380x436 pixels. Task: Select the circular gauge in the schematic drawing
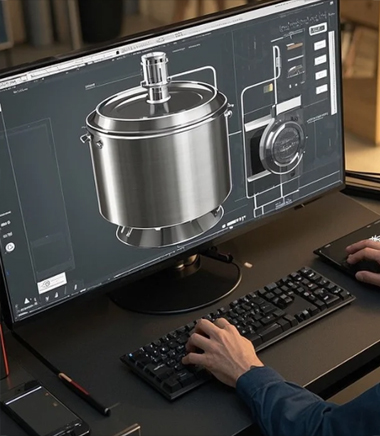tap(283, 147)
